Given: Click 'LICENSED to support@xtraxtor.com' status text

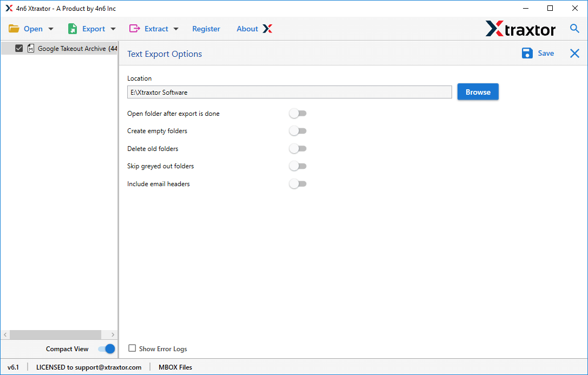Looking at the screenshot, I should (x=89, y=367).
